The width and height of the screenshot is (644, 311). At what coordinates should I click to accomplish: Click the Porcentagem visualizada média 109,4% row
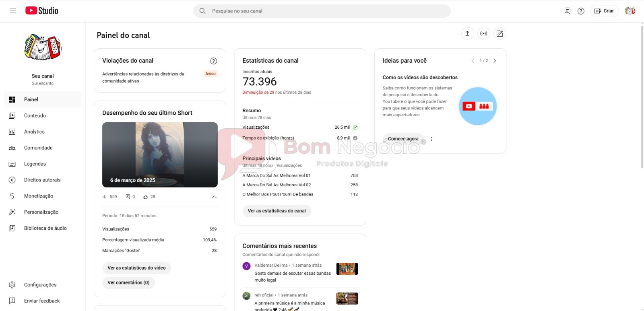159,240
